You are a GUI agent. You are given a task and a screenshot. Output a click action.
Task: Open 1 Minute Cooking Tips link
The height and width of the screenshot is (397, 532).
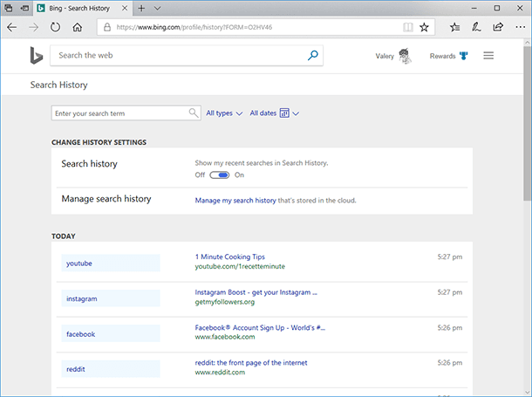229,257
